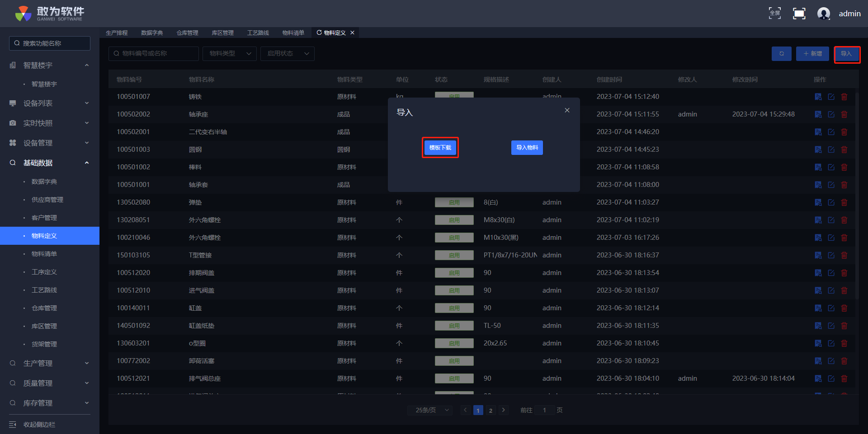Click the admin user avatar
The height and width of the screenshot is (434, 868).
click(823, 14)
